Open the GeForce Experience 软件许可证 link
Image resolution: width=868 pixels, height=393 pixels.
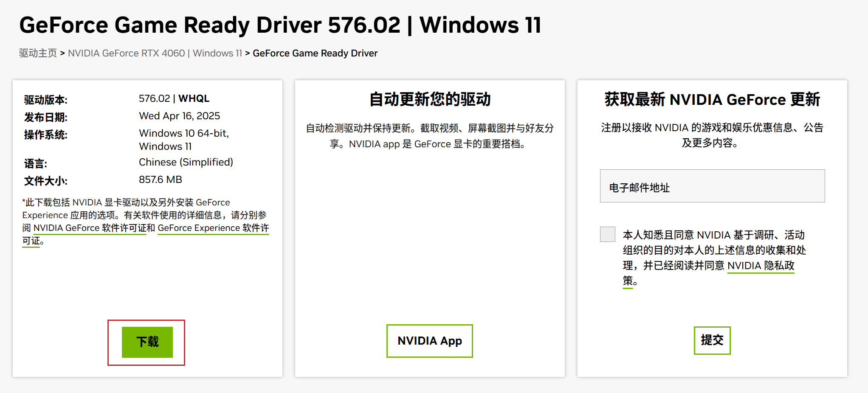click(213, 228)
